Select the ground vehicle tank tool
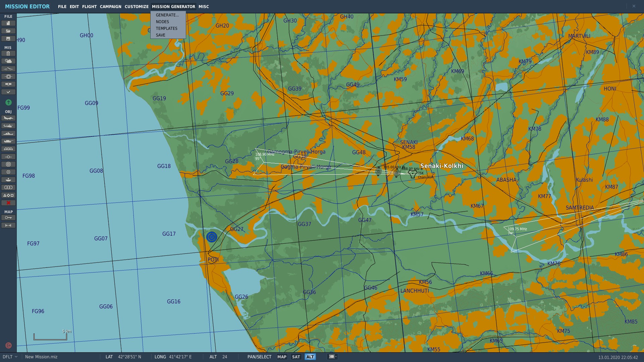The height and width of the screenshot is (362, 644). [x=8, y=141]
